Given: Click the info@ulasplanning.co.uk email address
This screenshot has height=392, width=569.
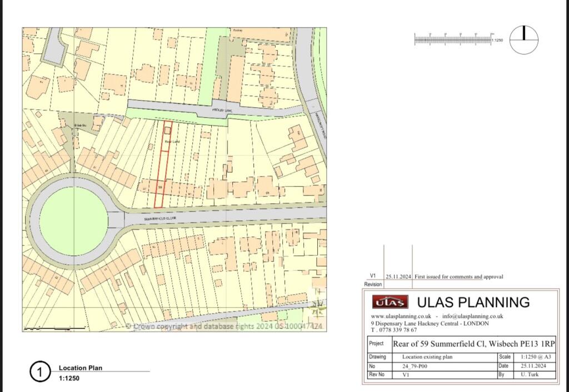Looking at the screenshot, I should (473, 316).
